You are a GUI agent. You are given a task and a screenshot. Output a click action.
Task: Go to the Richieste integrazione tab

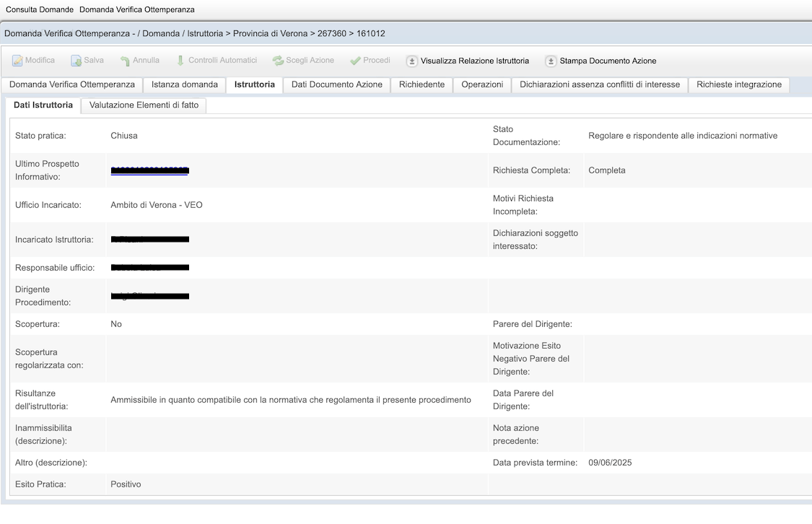pos(738,84)
